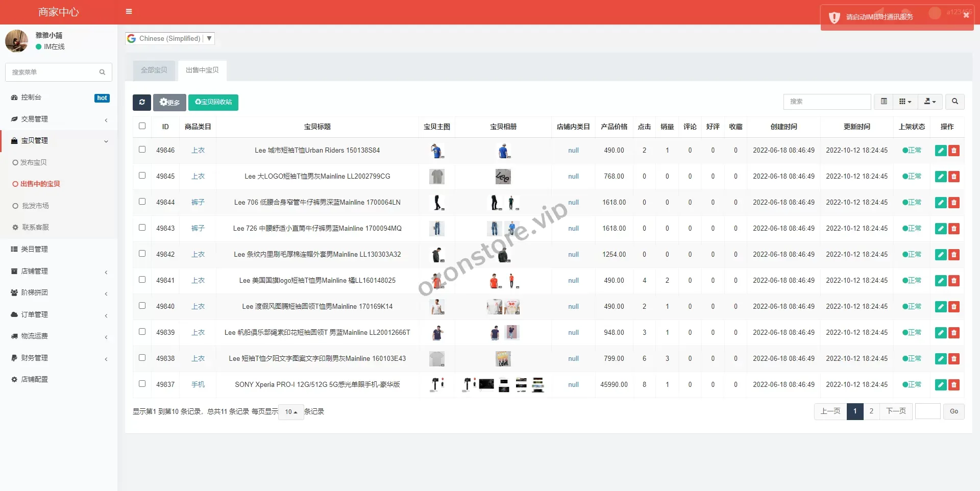Click green edit icon for item 49841
This screenshot has width=980, height=491.
(x=940, y=281)
